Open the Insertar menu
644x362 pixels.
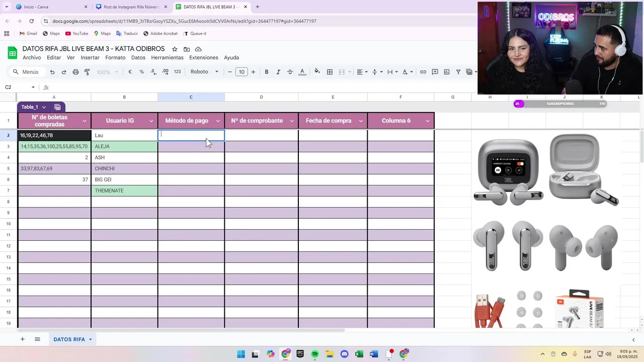tap(90, 57)
